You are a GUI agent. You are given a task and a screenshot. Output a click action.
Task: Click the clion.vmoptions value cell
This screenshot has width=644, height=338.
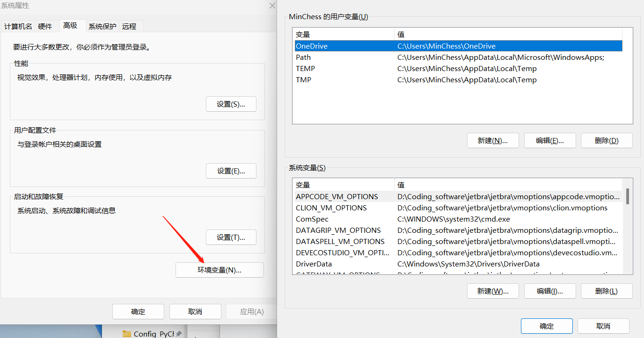(x=502, y=208)
